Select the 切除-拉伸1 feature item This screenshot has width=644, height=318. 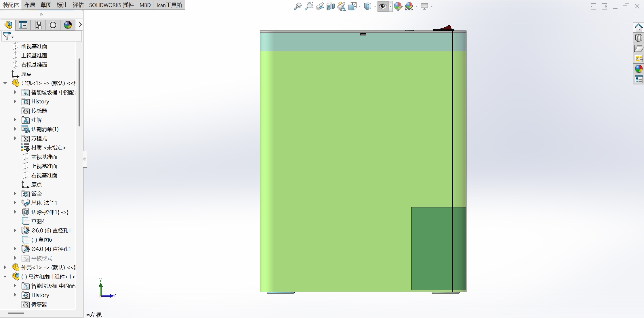(x=49, y=212)
